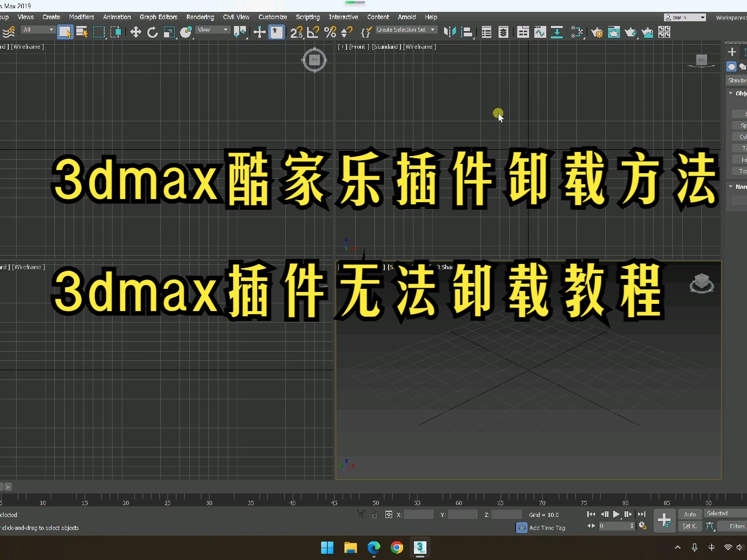This screenshot has width=747, height=560.
Task: Open the Rendering menu
Action: pos(200,17)
